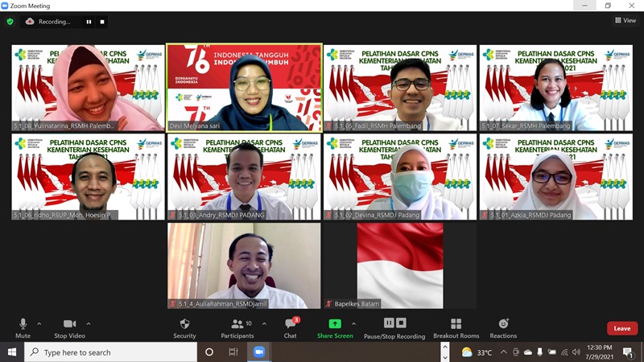Click the green encryption shield icon
Image resolution: width=644 pixels, height=362 pixels.
10,22
